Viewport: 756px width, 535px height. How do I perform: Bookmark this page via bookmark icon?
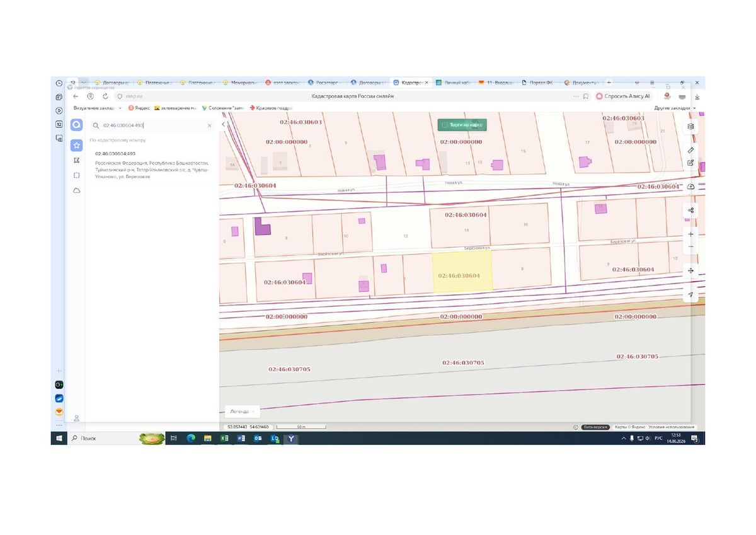click(586, 96)
